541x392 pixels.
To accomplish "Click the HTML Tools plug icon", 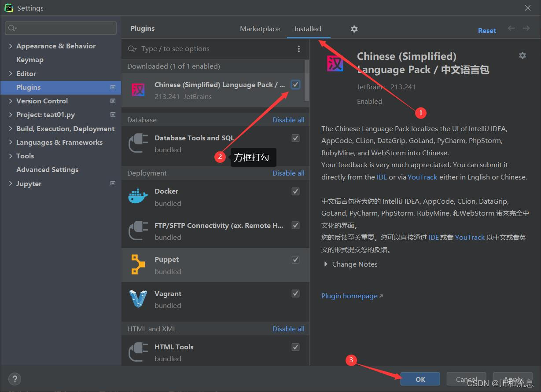I will click(138, 352).
